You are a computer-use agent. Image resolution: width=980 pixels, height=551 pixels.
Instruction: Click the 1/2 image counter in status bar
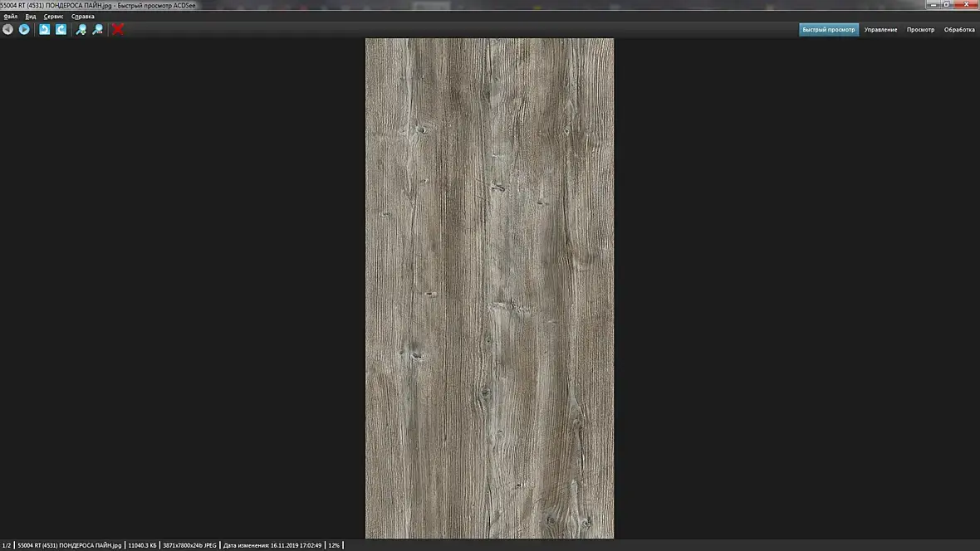pos(7,545)
